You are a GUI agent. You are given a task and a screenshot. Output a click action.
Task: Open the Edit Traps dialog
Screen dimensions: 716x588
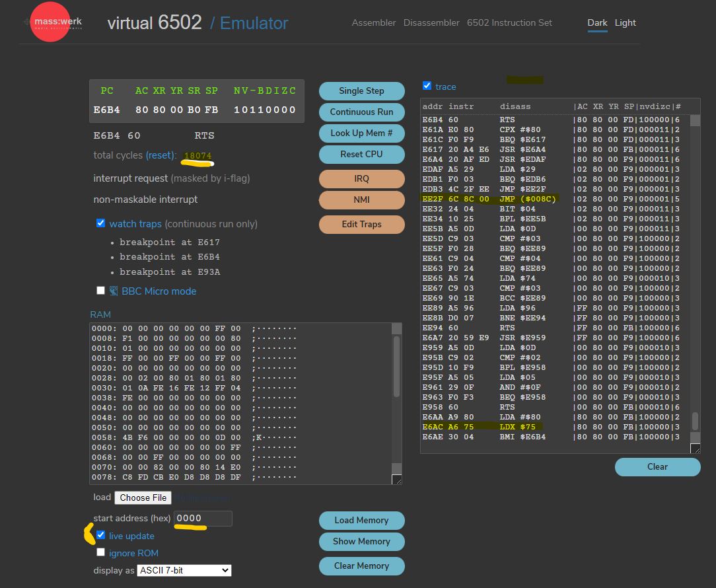362,225
